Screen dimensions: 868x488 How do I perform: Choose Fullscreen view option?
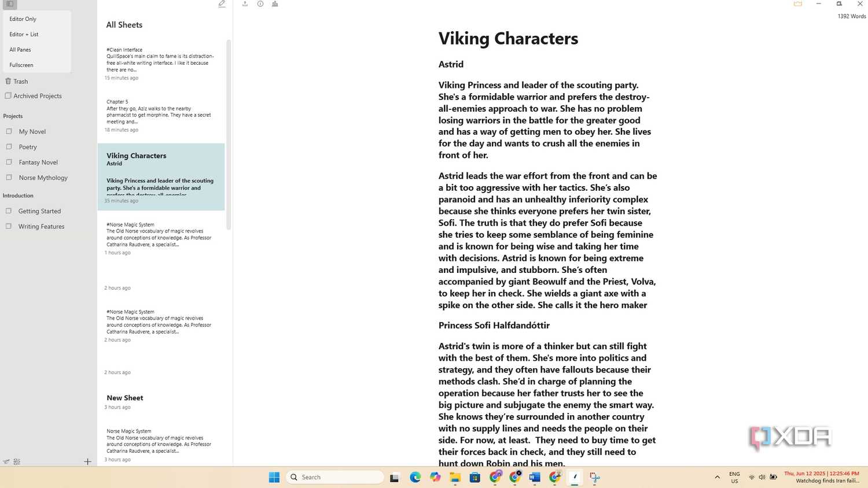(21, 65)
